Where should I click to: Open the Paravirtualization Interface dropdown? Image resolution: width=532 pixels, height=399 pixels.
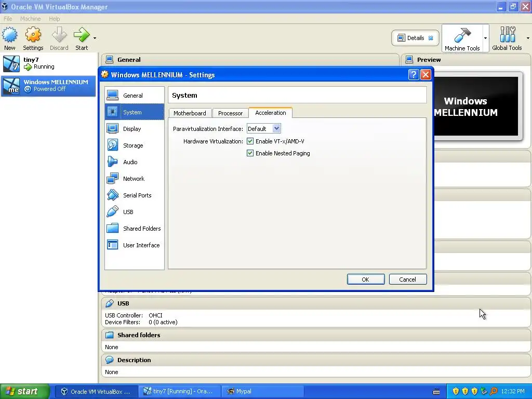263,129
